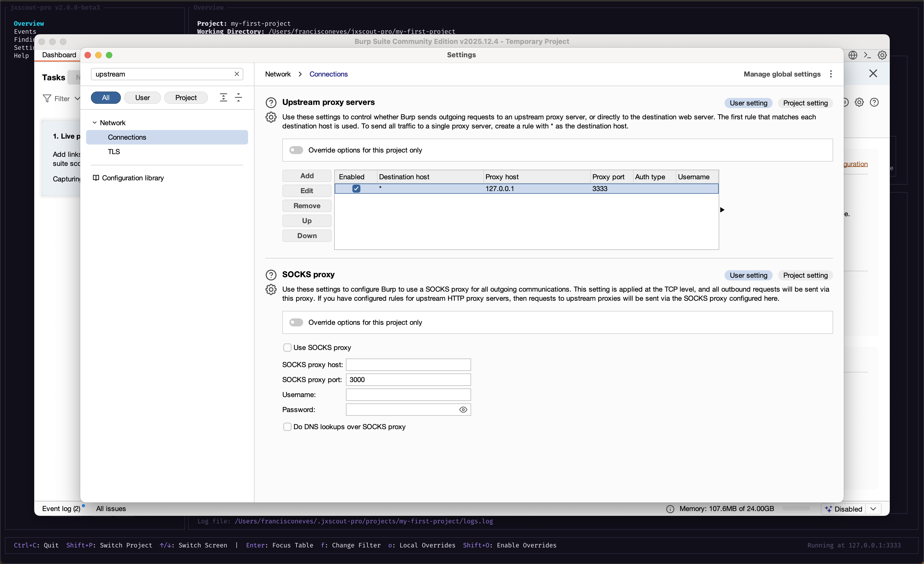This screenshot has width=924, height=564.
Task: Close the Burp side panel with X
Action: [873, 74]
